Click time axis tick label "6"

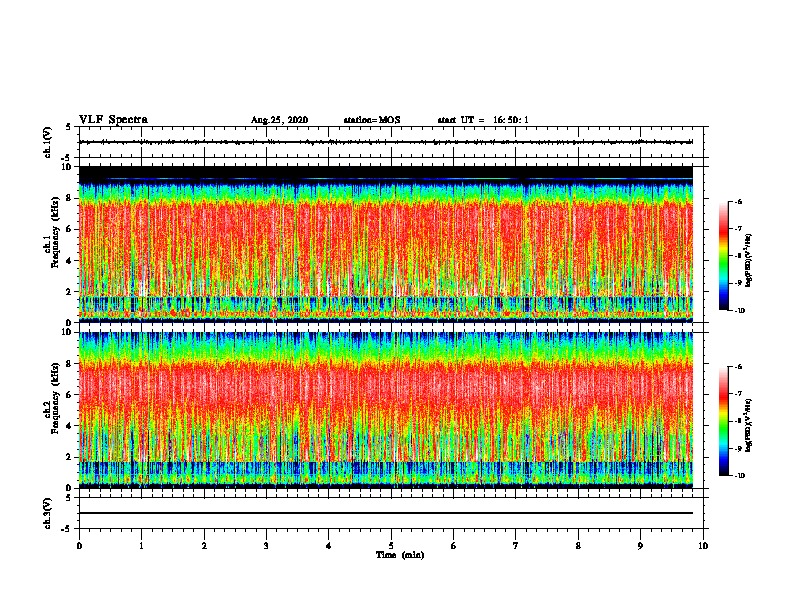[454, 545]
